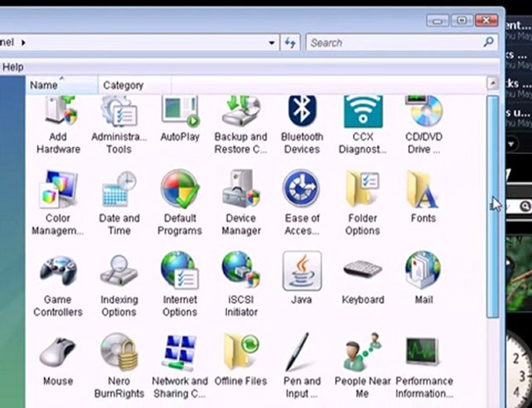Click the sidebar gadget search magnifier
532x408 pixels.
(x=525, y=206)
